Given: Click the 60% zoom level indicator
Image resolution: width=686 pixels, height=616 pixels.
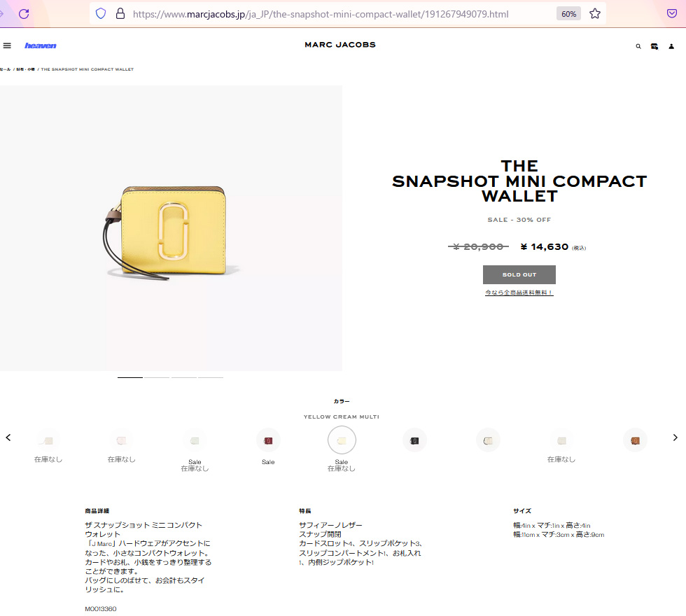Looking at the screenshot, I should click(568, 14).
